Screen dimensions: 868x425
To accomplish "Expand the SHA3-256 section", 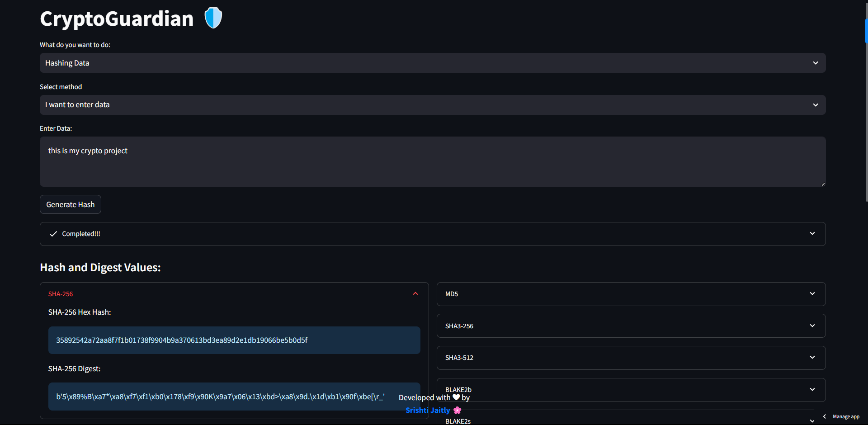I will point(631,326).
